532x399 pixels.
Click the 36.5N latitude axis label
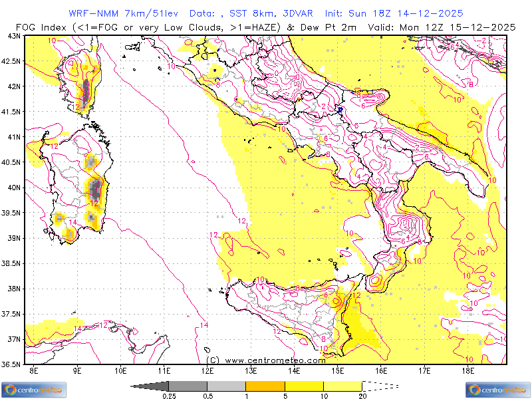click(x=12, y=364)
